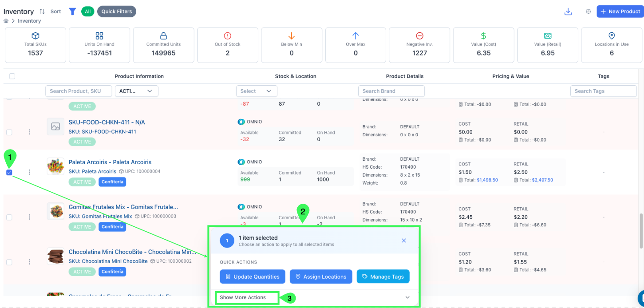Click the home breadcrumb icon
Viewport: 644px width, 308px height.
click(6, 21)
